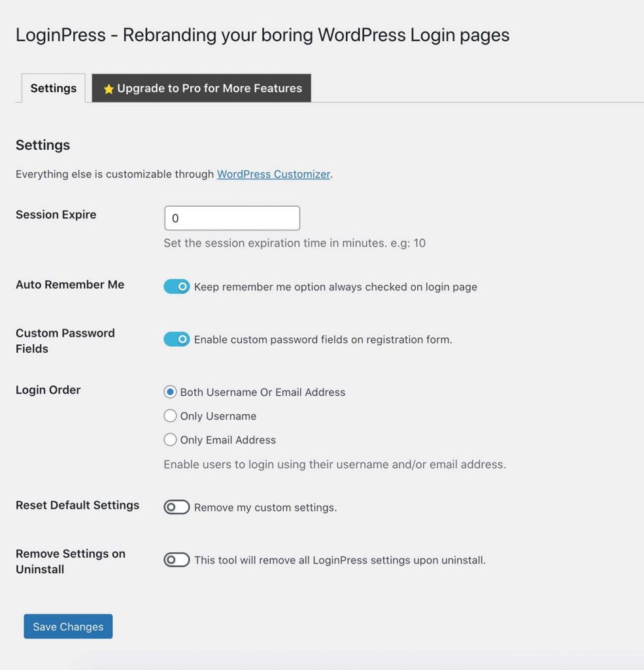Click the LoginPress page title heading

tap(263, 35)
